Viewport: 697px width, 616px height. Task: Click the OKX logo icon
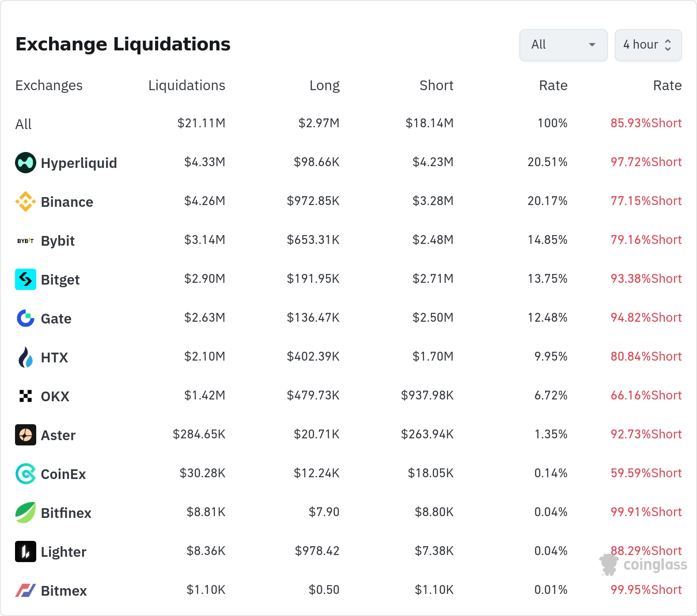[x=26, y=396]
